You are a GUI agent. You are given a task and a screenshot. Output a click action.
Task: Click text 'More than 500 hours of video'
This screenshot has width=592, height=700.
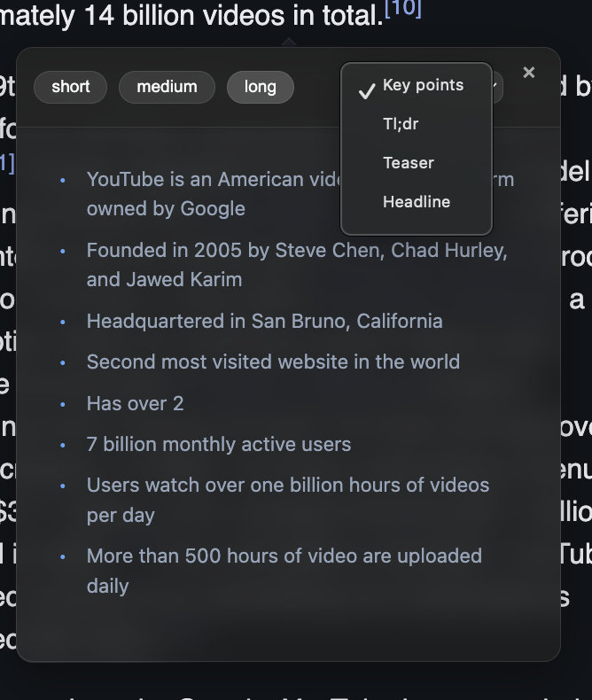pos(222,556)
